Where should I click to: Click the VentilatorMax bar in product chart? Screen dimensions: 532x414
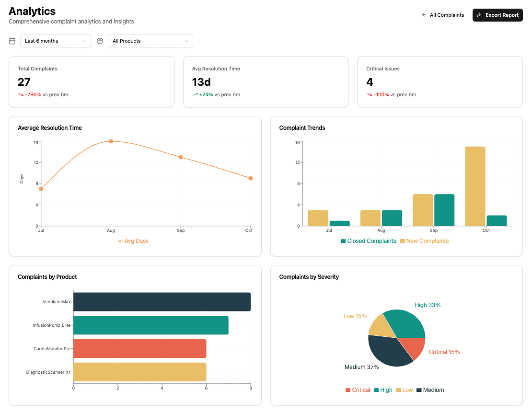tap(162, 302)
